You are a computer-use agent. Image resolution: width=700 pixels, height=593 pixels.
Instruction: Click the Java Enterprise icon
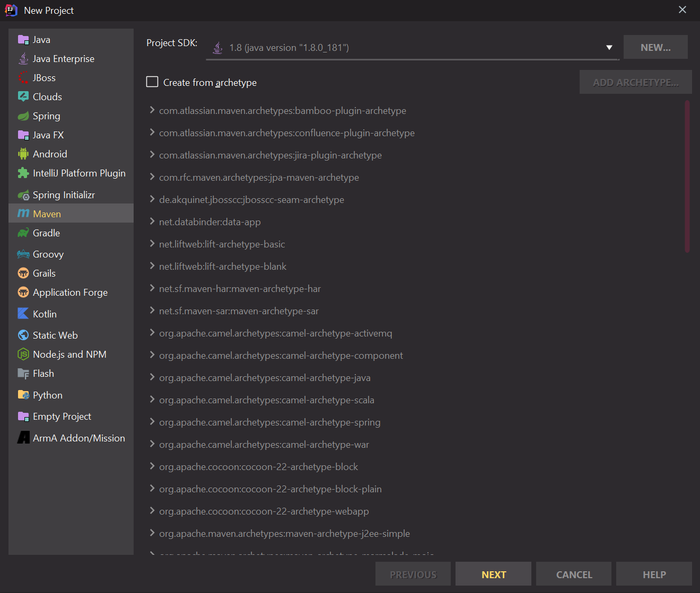(23, 59)
